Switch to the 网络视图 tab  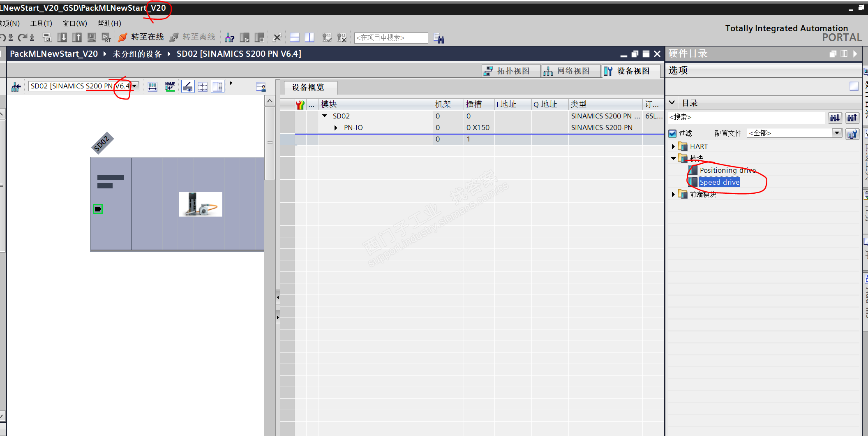coord(572,71)
